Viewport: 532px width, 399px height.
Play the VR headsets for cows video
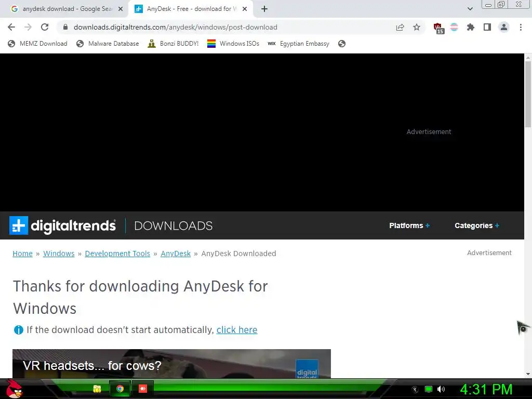pyautogui.click(x=171, y=363)
